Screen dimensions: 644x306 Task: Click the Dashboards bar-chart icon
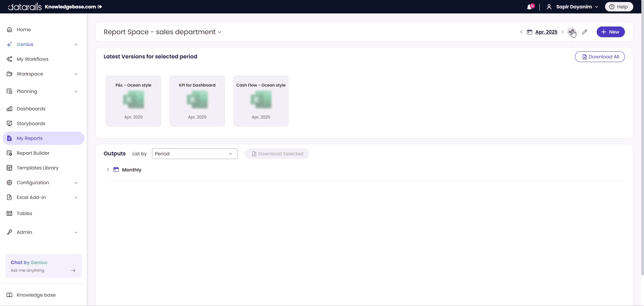(x=9, y=109)
